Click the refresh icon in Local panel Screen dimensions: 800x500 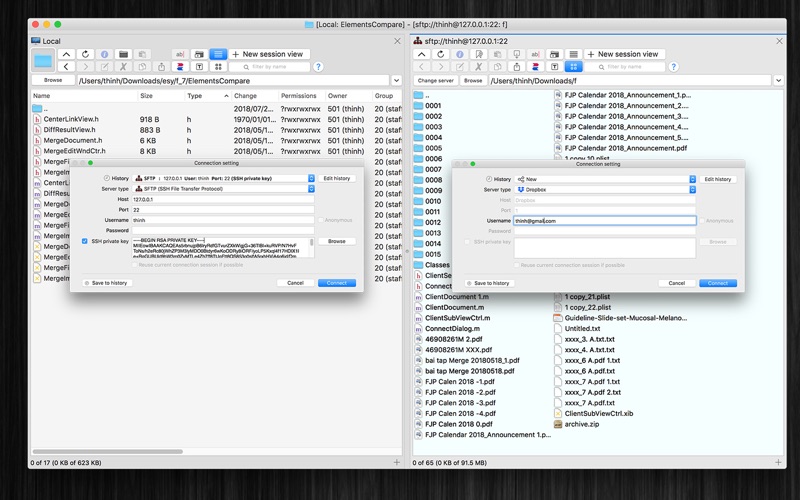coord(85,54)
